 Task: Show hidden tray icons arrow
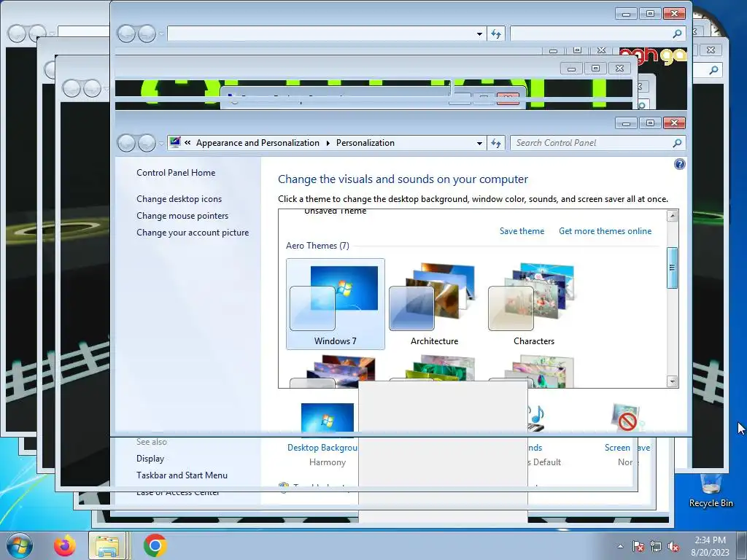click(x=620, y=546)
